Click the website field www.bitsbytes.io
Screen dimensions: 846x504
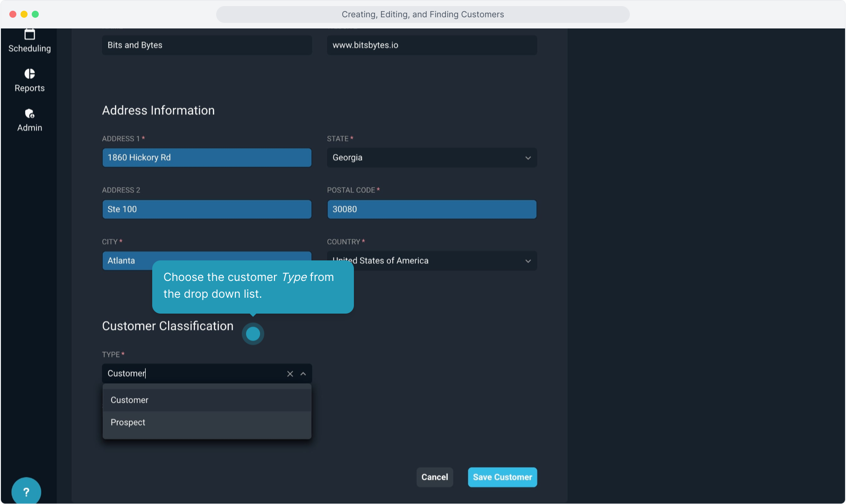pos(431,45)
